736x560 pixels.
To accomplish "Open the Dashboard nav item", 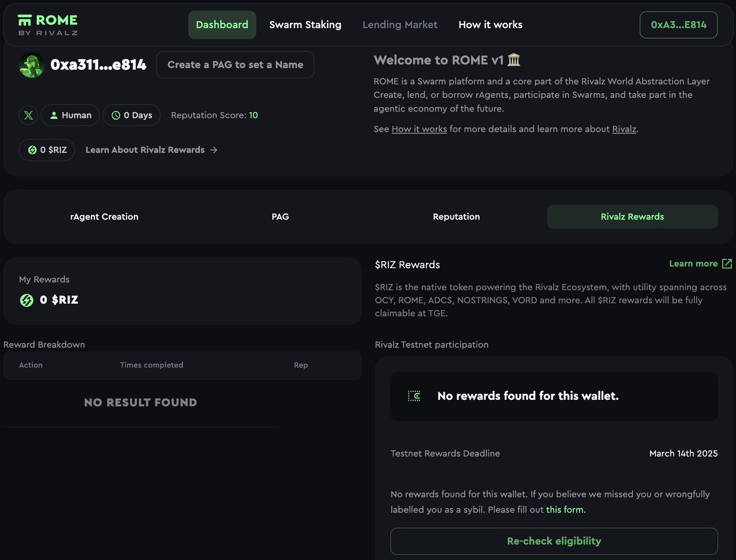I will point(222,25).
